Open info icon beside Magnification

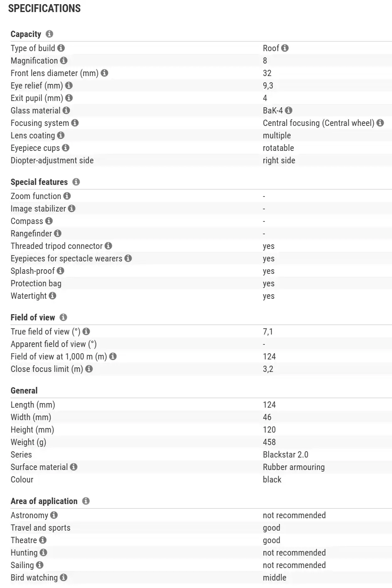[x=64, y=61]
